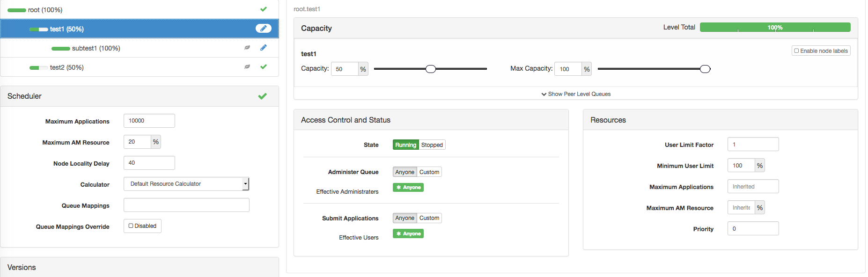Open the Calculator dropdown
This screenshot has height=277, width=868.
pos(186,184)
